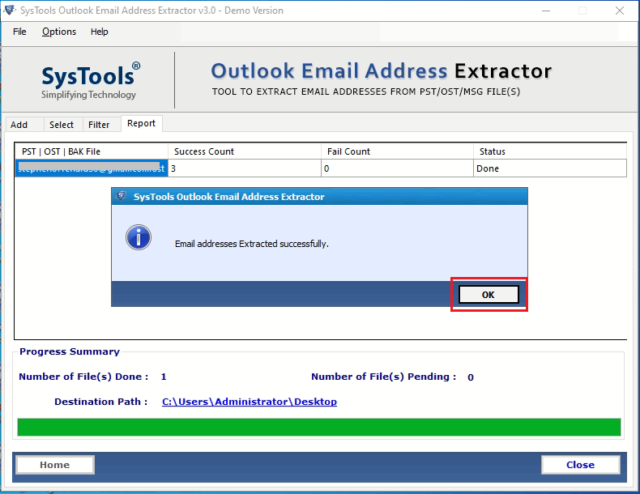
Task: Click the Close button at bottom right
Action: (580, 465)
